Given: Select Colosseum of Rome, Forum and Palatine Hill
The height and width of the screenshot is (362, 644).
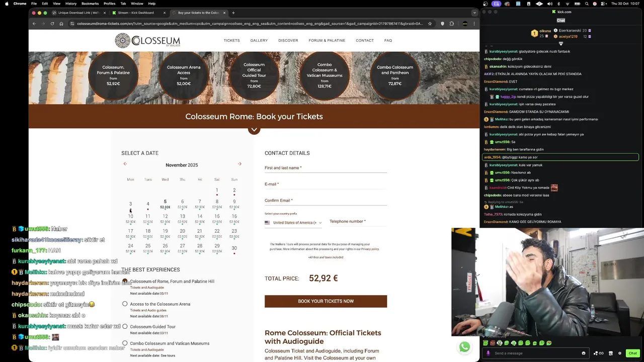Looking at the screenshot, I should [x=125, y=281].
